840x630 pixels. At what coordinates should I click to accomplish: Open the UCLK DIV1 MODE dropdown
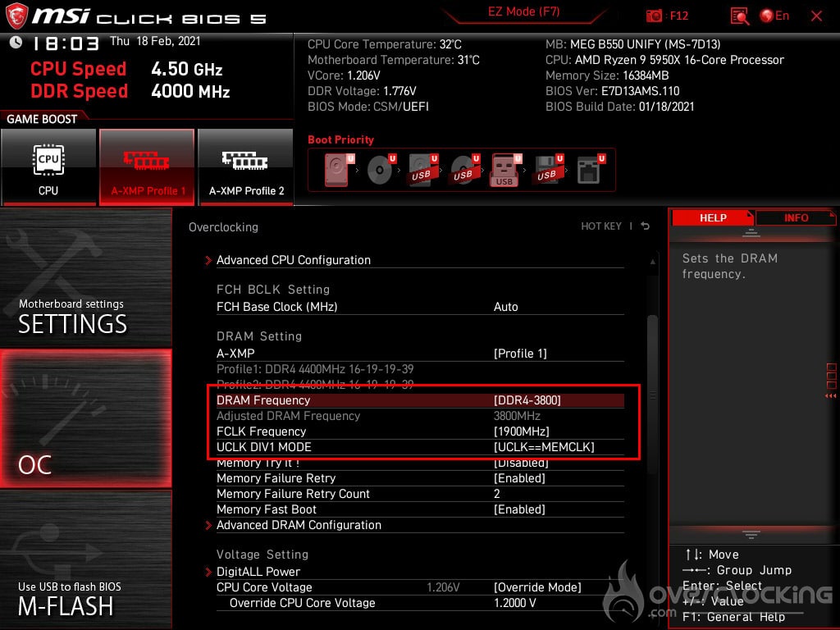(x=544, y=447)
